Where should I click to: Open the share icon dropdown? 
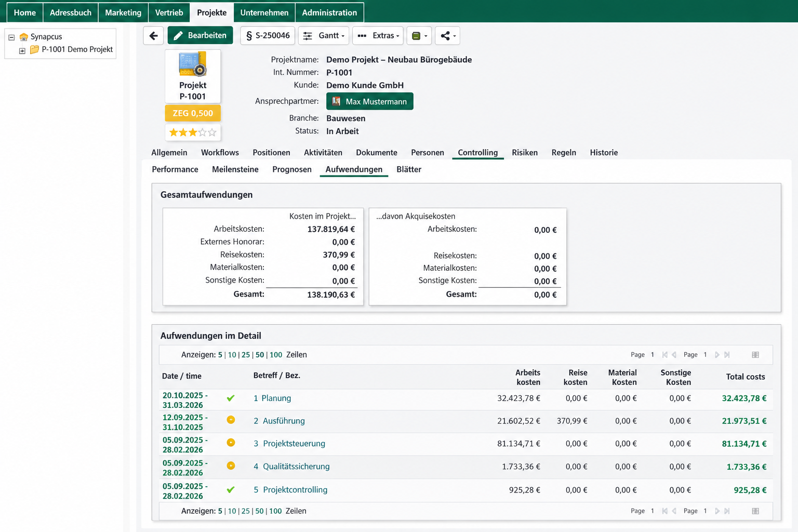point(447,35)
